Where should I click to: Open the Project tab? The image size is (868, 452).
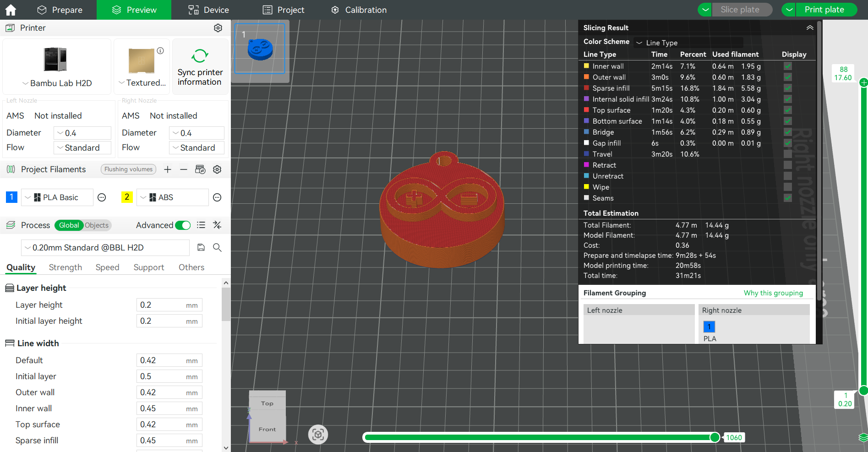point(284,10)
